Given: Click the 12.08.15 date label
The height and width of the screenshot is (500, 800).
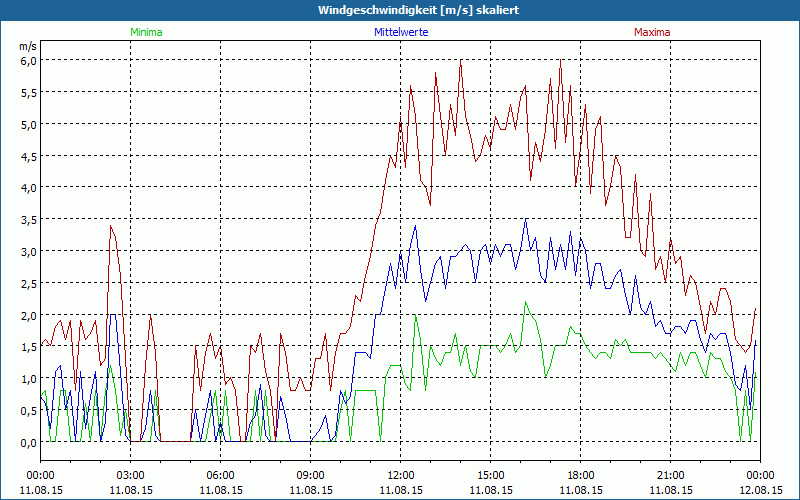Looking at the screenshot, I should [760, 490].
